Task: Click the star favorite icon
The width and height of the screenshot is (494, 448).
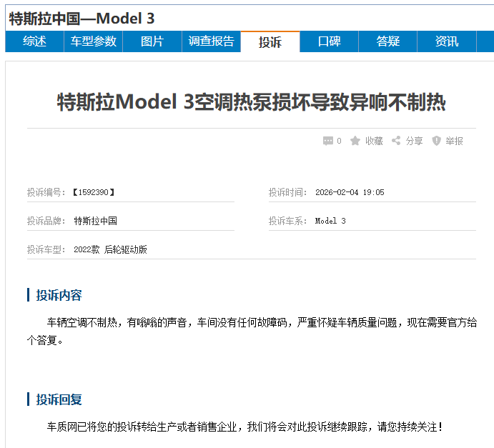Action: tap(355, 141)
